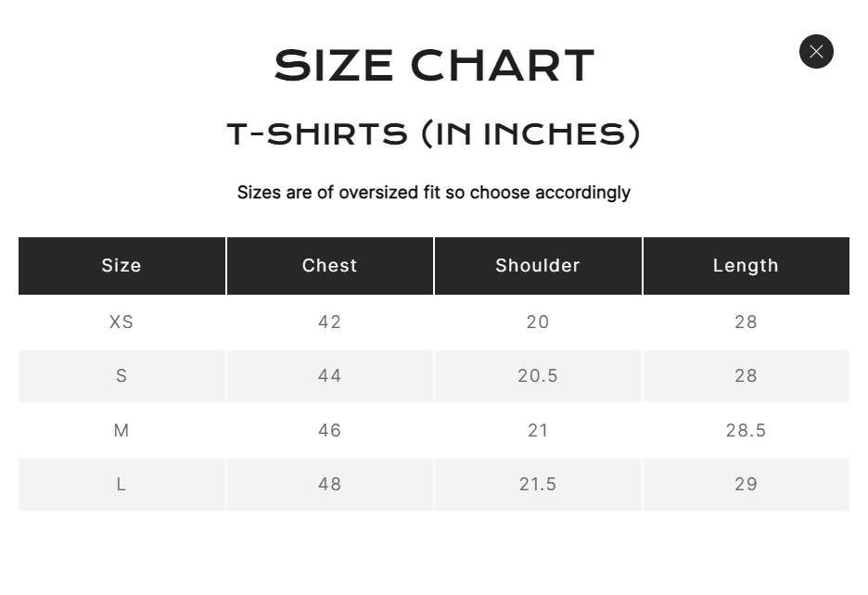The image size is (868, 595).
Task: Click chest value 46 for M
Action: tap(329, 431)
